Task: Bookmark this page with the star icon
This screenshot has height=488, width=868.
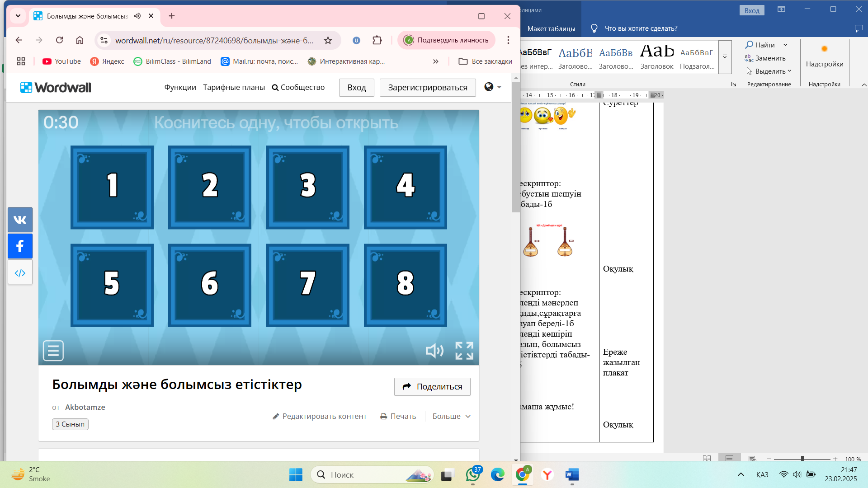Action: click(328, 40)
